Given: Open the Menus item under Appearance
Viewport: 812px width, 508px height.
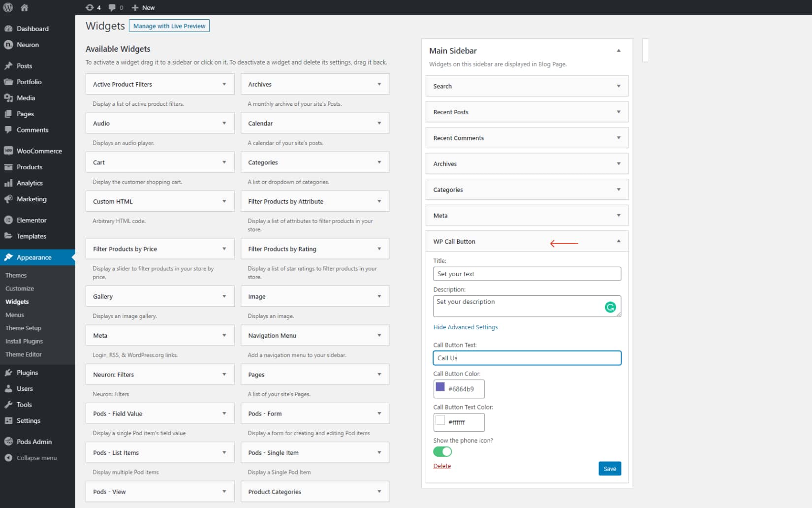Looking at the screenshot, I should point(14,315).
